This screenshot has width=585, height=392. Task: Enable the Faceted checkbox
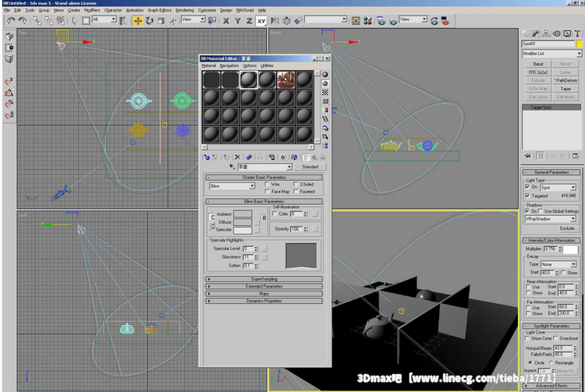click(296, 192)
